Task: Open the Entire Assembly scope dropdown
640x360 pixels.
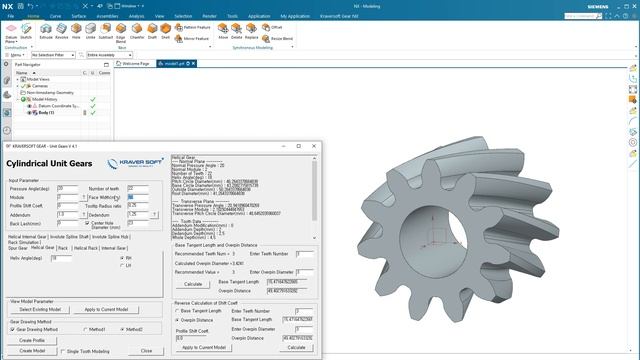Action: click(x=109, y=55)
